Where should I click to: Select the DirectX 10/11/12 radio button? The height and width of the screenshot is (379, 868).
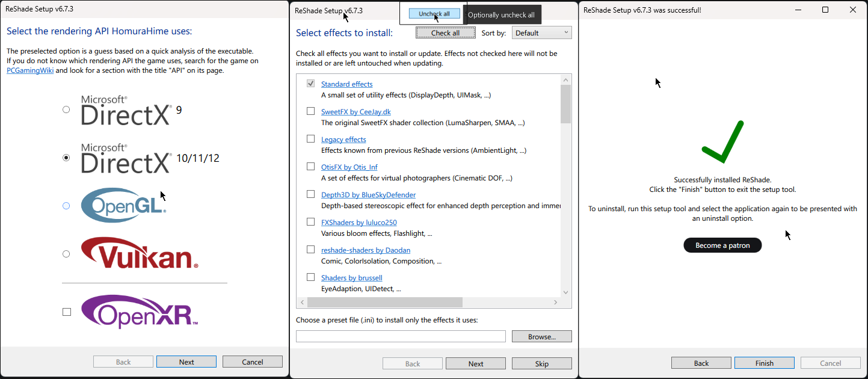point(66,158)
